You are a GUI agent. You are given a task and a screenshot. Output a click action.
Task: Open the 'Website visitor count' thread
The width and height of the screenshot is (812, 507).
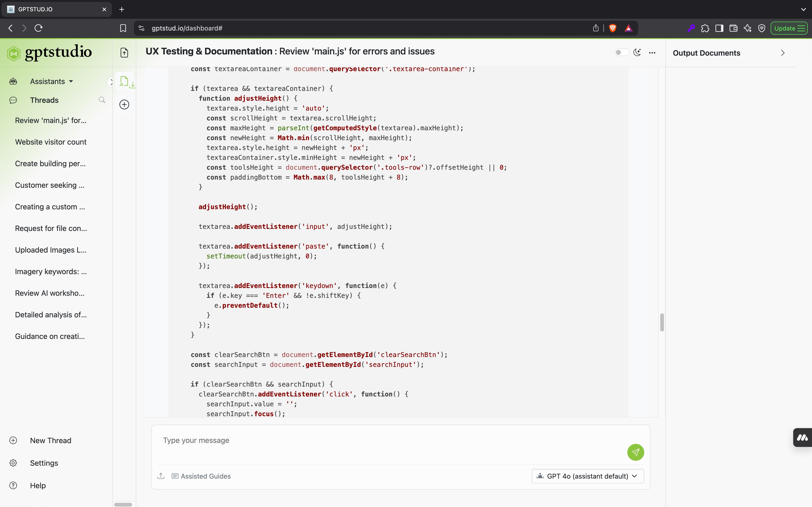[x=51, y=142]
